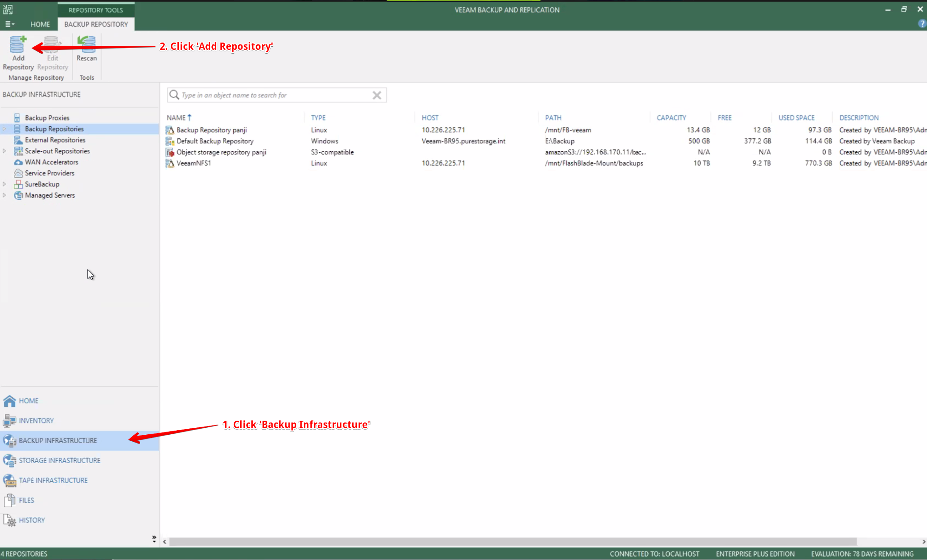Sort by the Path column header

[x=553, y=118]
